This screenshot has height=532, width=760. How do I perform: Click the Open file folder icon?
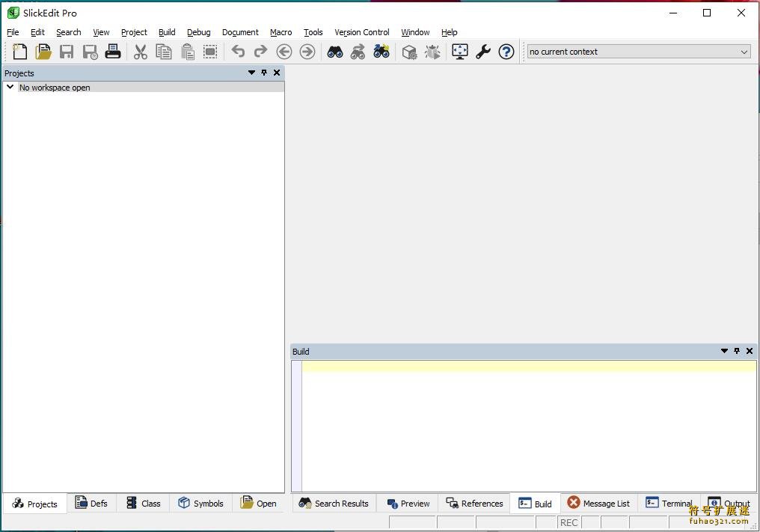tap(43, 52)
